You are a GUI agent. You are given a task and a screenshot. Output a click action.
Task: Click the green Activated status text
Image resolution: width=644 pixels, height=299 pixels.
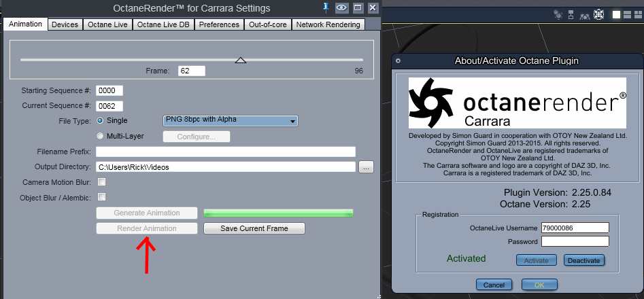coord(466,258)
